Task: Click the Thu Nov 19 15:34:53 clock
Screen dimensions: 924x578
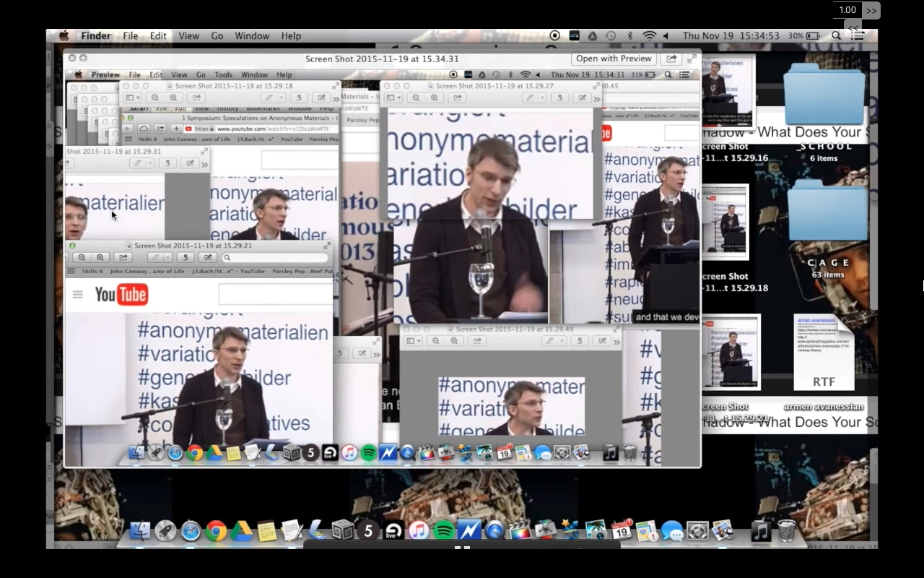Action: coord(731,35)
